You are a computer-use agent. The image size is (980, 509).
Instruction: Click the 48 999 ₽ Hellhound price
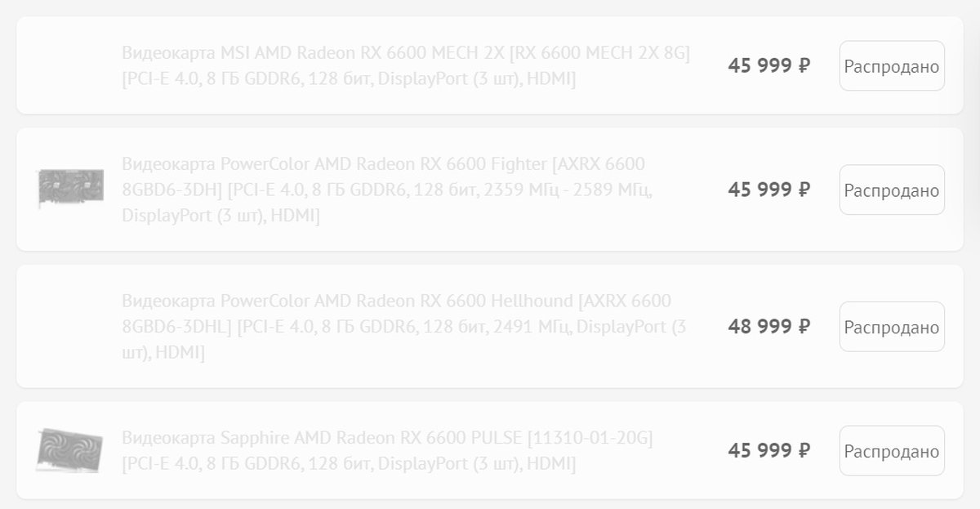point(768,327)
